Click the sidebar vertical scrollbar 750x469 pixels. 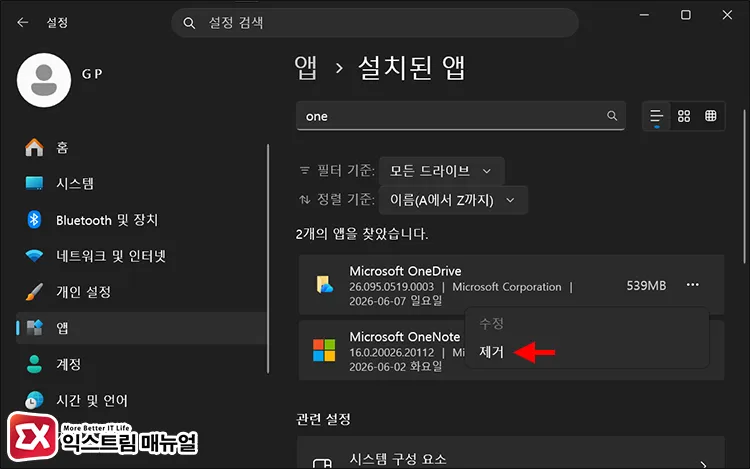[268, 258]
